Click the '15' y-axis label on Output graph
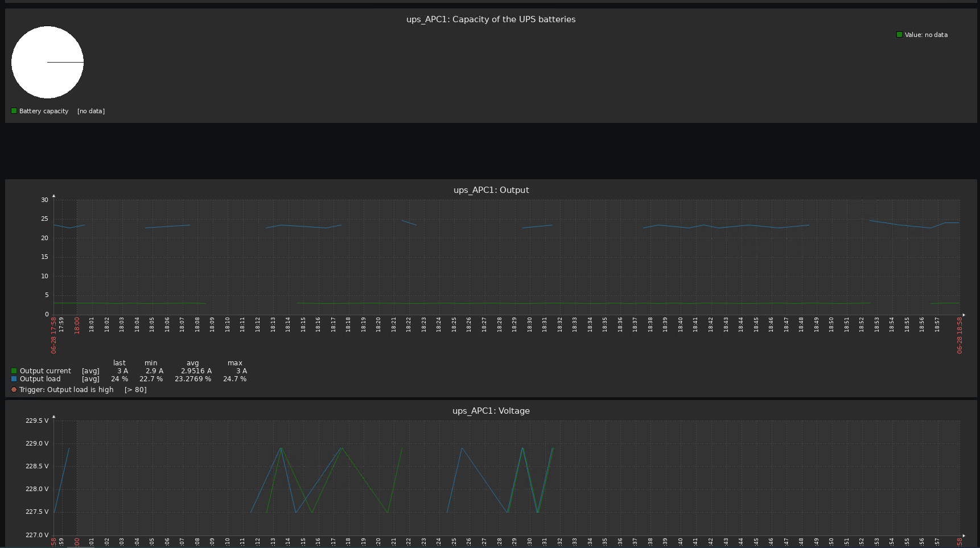Viewport: 980px width, 548px height. [x=44, y=257]
